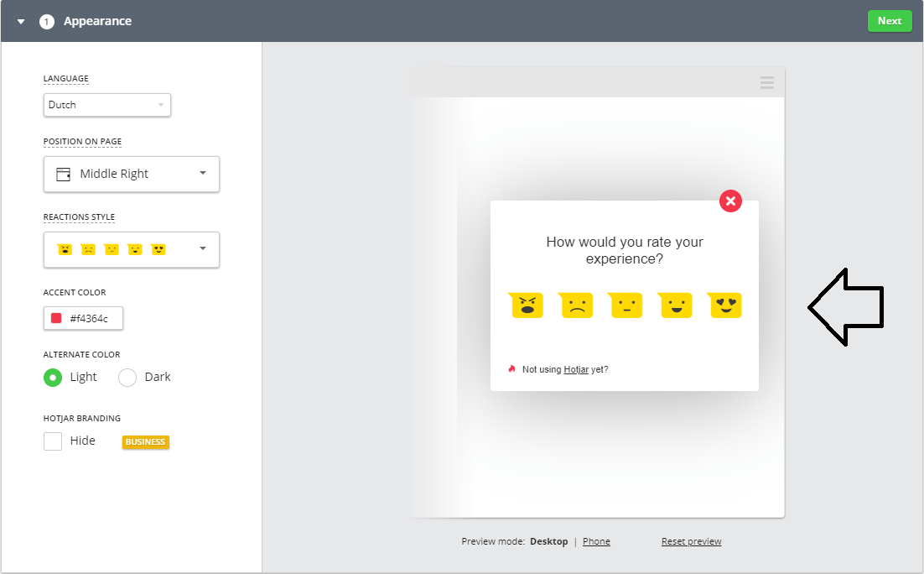
Task: Select the happy face reaction emoji
Action: [x=675, y=305]
